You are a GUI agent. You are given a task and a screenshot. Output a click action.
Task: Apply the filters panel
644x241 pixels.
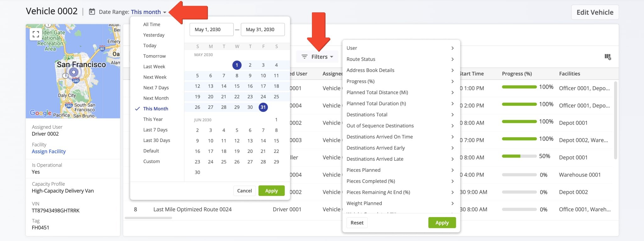click(x=442, y=223)
